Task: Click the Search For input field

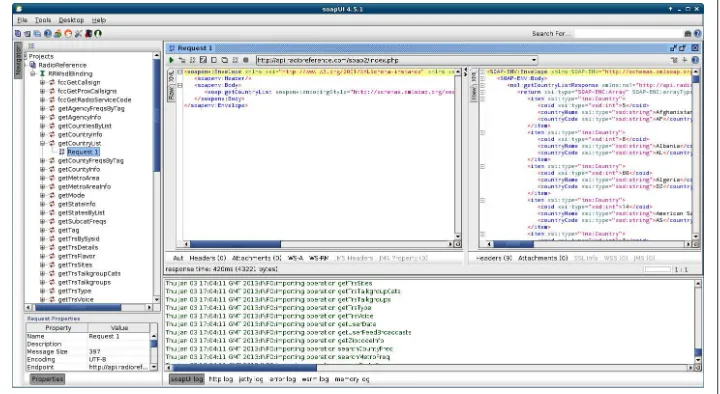Action: tap(628, 34)
